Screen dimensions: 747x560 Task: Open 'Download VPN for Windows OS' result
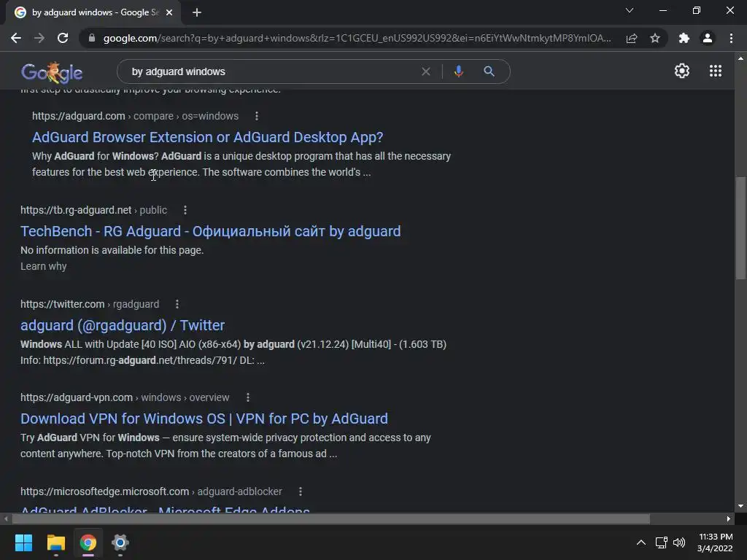[204, 419]
